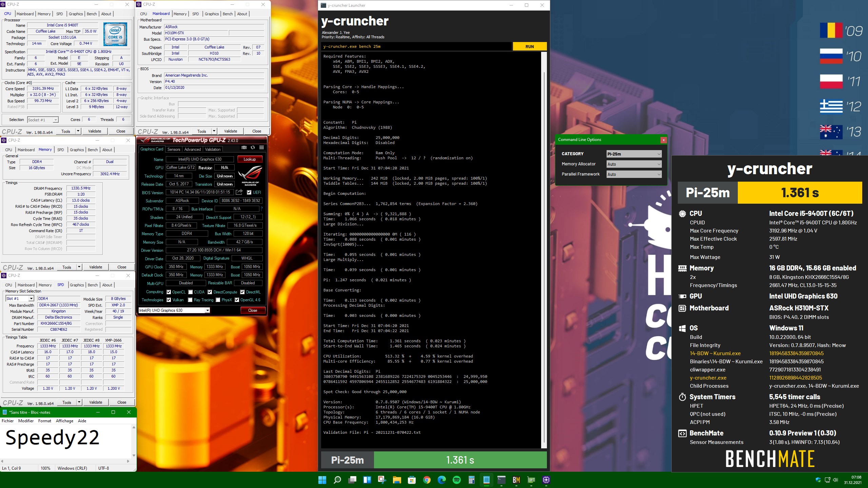Launch Google Chrome from the taskbar

point(427,480)
